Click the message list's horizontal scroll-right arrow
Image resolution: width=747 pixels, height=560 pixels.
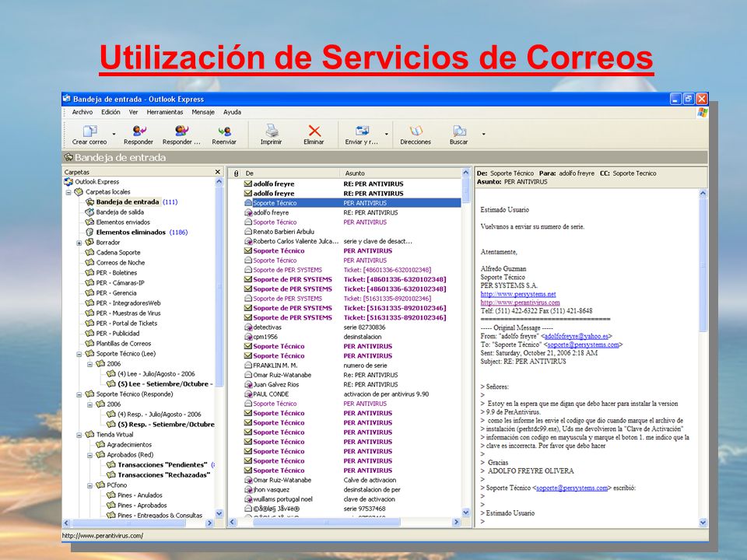457,522
